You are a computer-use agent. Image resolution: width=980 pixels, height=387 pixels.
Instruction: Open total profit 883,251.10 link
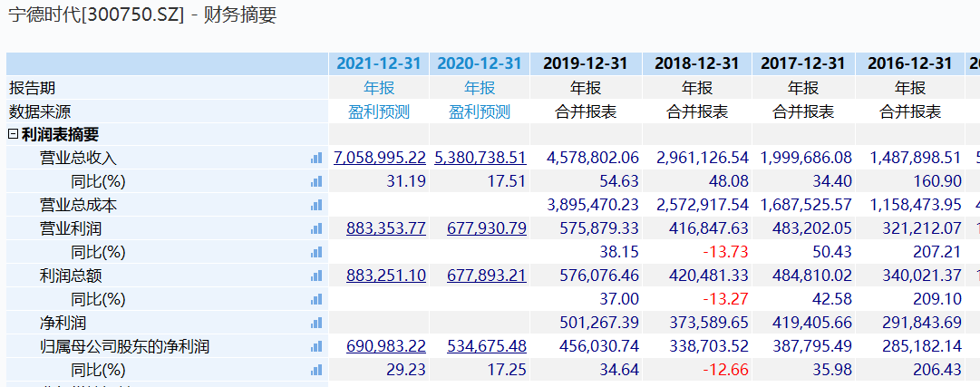tap(386, 276)
